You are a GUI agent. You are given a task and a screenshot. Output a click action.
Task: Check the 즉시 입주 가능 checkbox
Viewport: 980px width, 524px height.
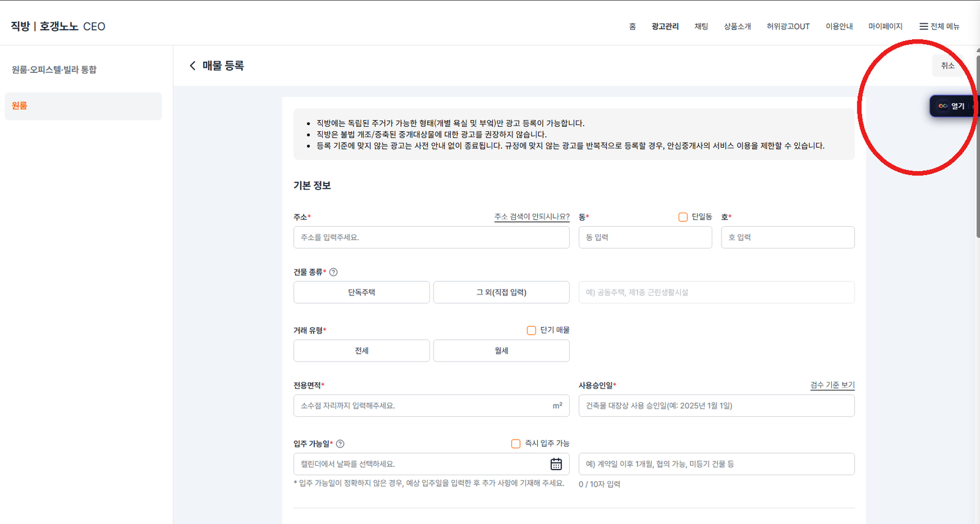516,444
